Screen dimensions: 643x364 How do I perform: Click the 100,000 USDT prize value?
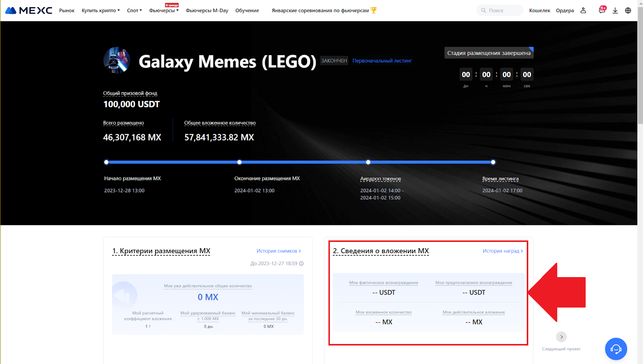pyautogui.click(x=131, y=104)
